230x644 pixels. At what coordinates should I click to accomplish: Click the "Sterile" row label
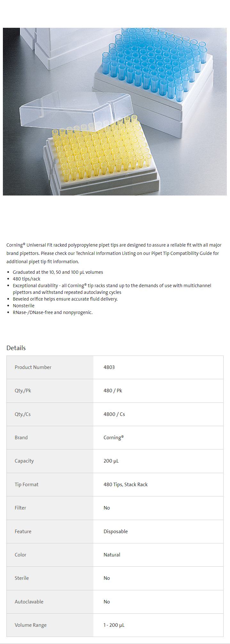pyautogui.click(x=22, y=578)
